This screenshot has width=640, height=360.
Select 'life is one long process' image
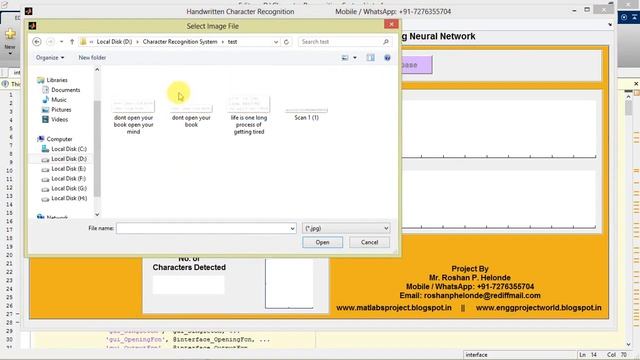click(x=249, y=116)
